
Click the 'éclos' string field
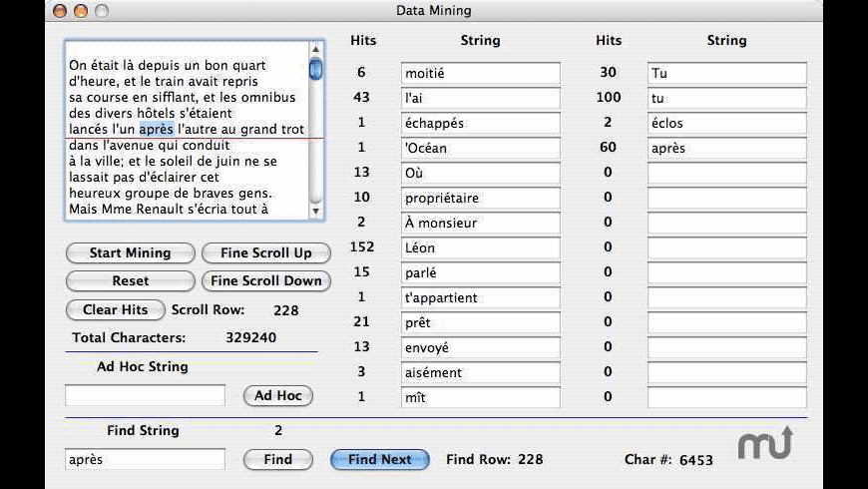726,124
